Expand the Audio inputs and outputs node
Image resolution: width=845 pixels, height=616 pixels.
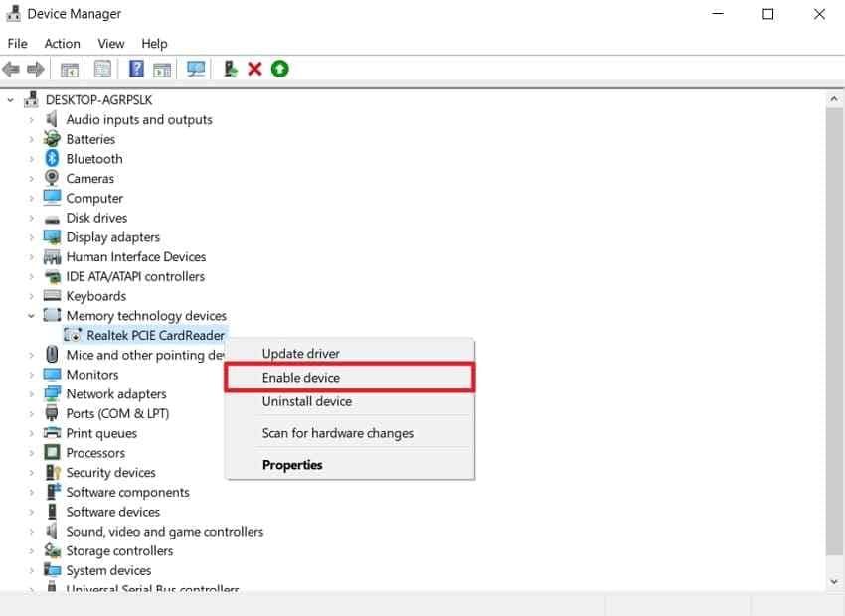(x=31, y=119)
